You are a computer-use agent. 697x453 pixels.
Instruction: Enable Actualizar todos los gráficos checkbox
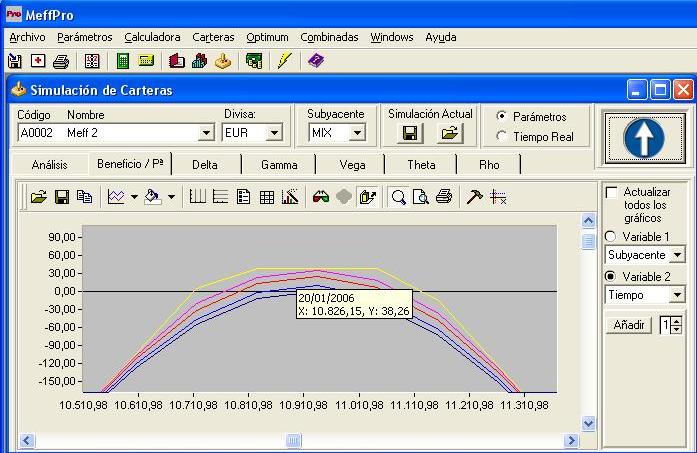coord(612,192)
